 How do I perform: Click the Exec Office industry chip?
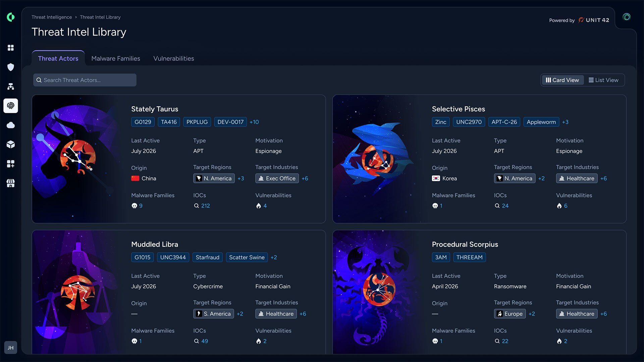coord(277,178)
